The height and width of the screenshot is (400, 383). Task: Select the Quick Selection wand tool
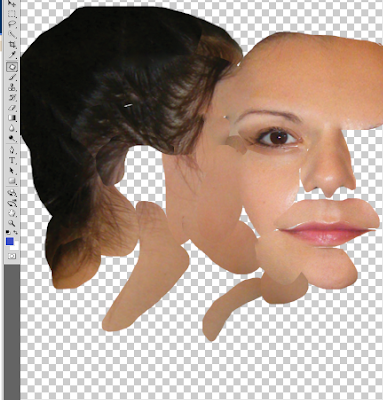tap(12, 34)
